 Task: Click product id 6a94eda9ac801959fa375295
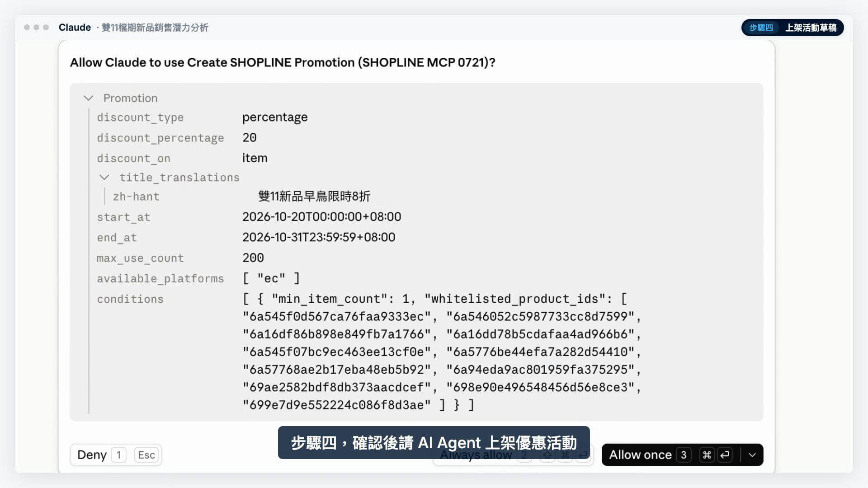pos(540,370)
